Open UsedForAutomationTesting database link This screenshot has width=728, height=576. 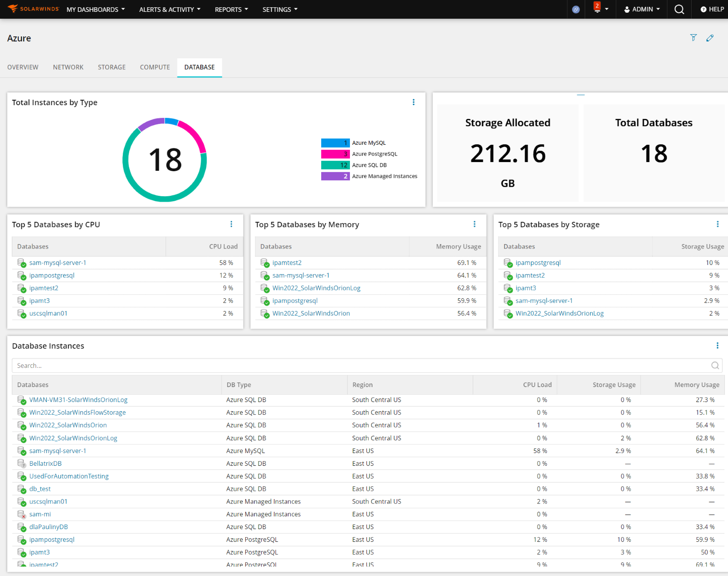click(x=69, y=476)
